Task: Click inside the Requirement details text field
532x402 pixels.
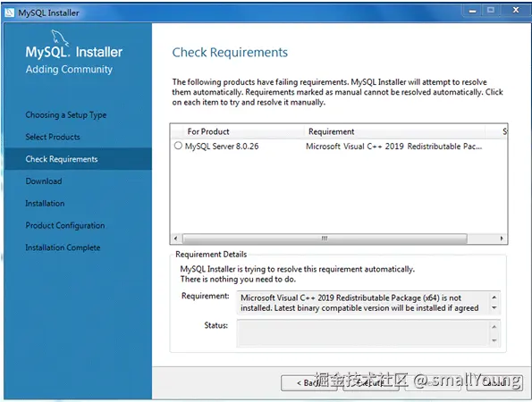Action: pyautogui.click(x=363, y=303)
